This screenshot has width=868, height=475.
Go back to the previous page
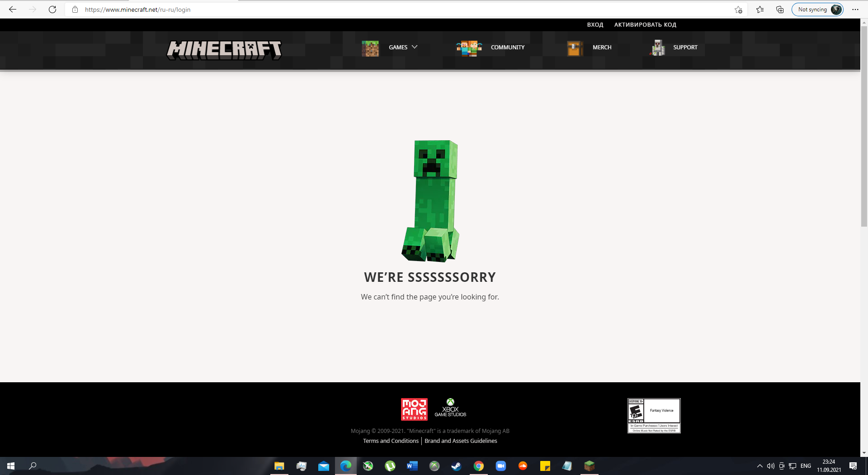[x=13, y=9]
